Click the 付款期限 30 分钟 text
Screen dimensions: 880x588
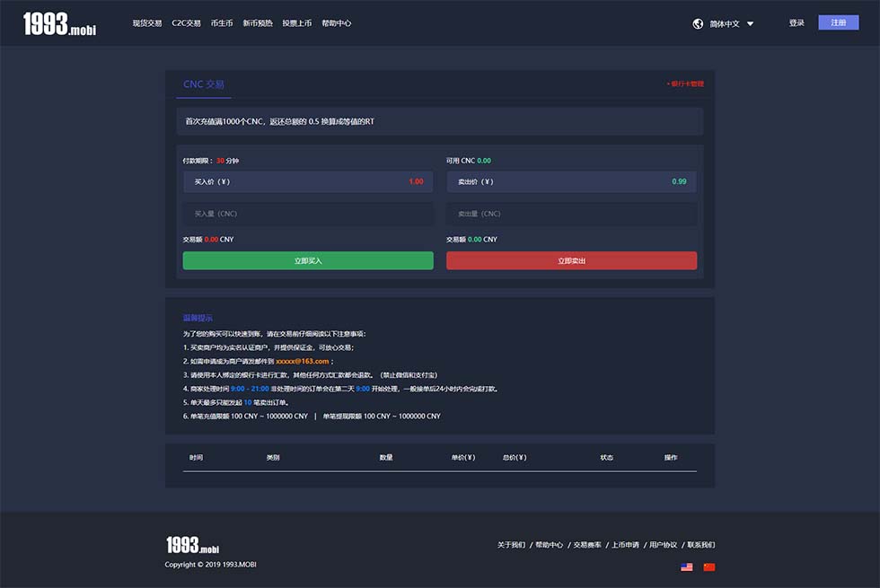tap(210, 161)
